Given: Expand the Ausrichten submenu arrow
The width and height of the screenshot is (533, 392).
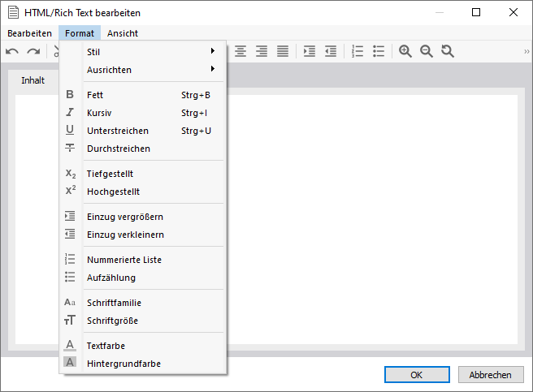Looking at the screenshot, I should coord(213,69).
